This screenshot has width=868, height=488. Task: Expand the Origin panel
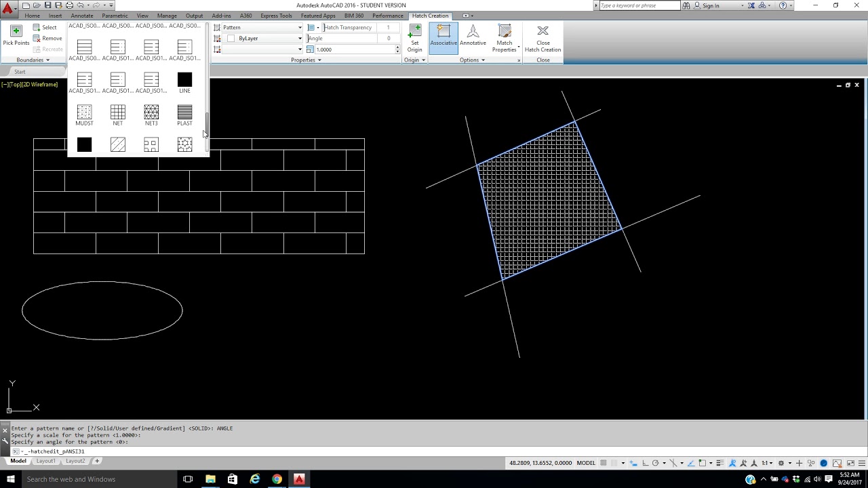[414, 60]
